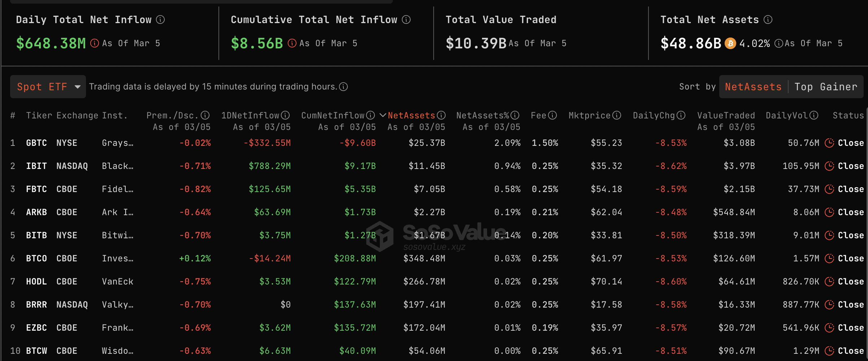Click IBIT daily volume 105.95M
The height and width of the screenshot is (361, 868).
pyautogui.click(x=801, y=166)
